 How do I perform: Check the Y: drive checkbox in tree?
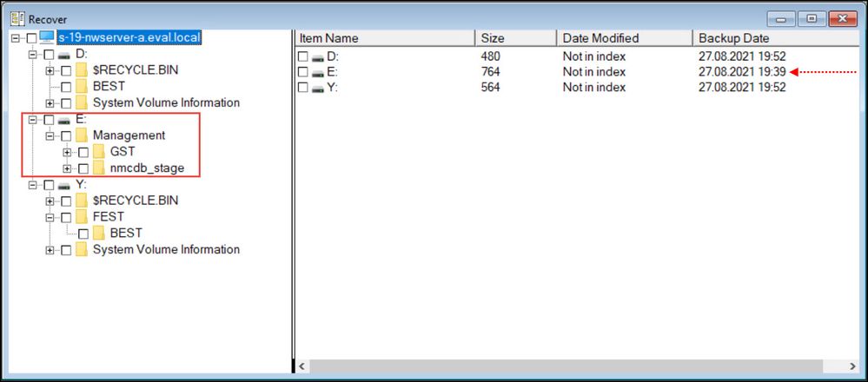(50, 185)
